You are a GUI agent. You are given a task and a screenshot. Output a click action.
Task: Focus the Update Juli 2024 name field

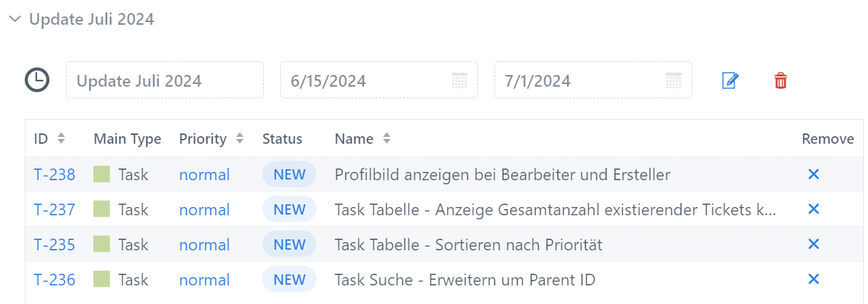pos(165,80)
